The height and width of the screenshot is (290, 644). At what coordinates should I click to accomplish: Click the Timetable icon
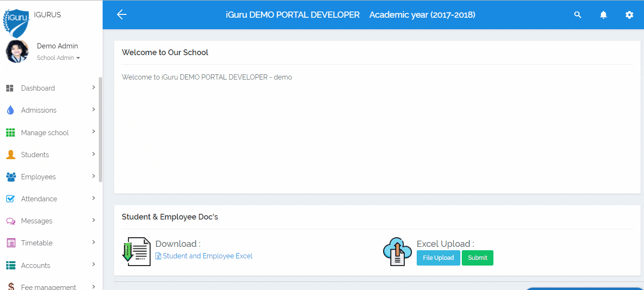tap(11, 243)
